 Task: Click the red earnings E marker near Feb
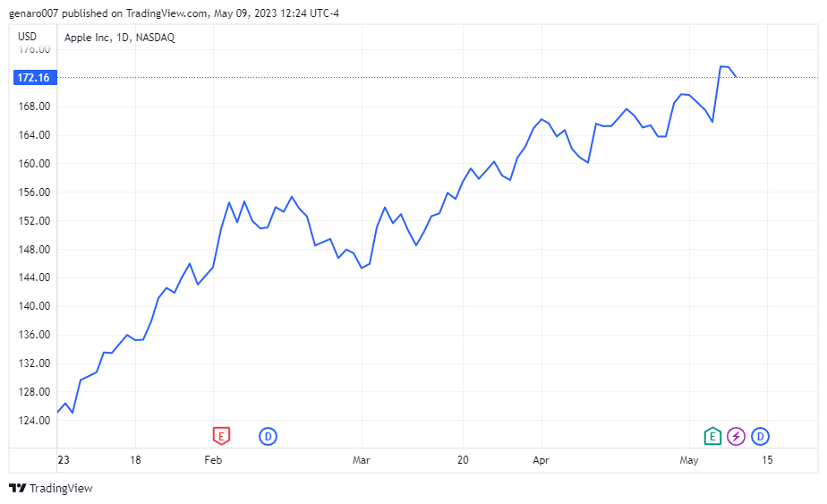221,436
